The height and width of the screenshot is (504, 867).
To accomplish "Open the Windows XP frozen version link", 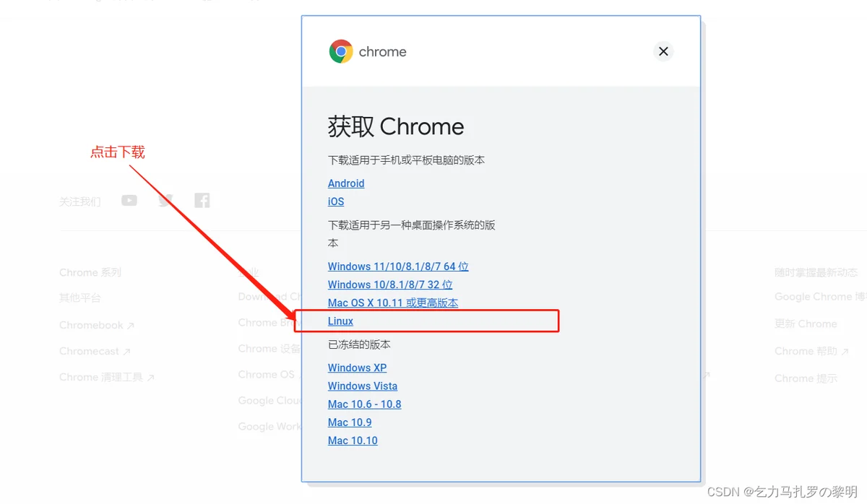I will click(x=357, y=368).
